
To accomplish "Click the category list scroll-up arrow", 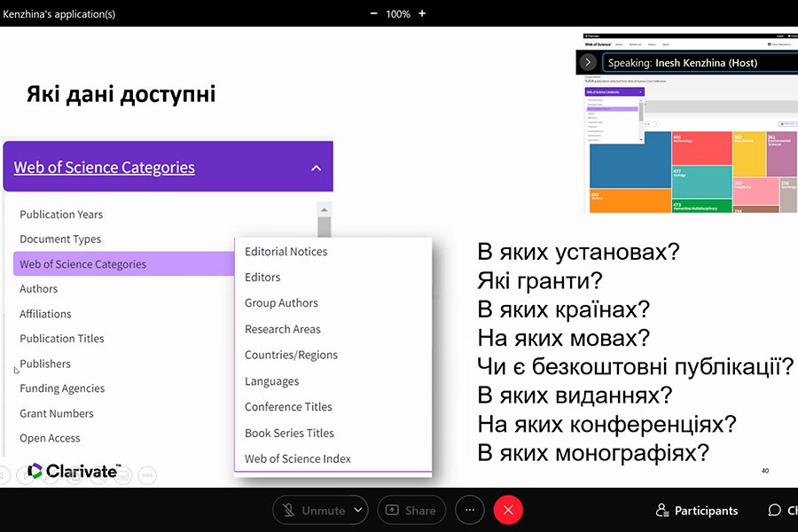I will coord(325,209).
